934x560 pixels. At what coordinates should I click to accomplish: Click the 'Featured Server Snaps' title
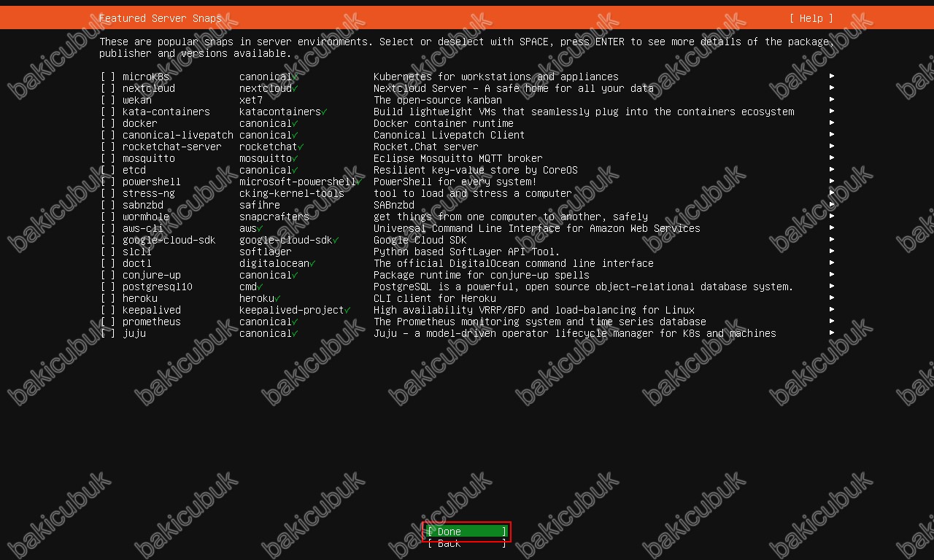[x=161, y=18]
